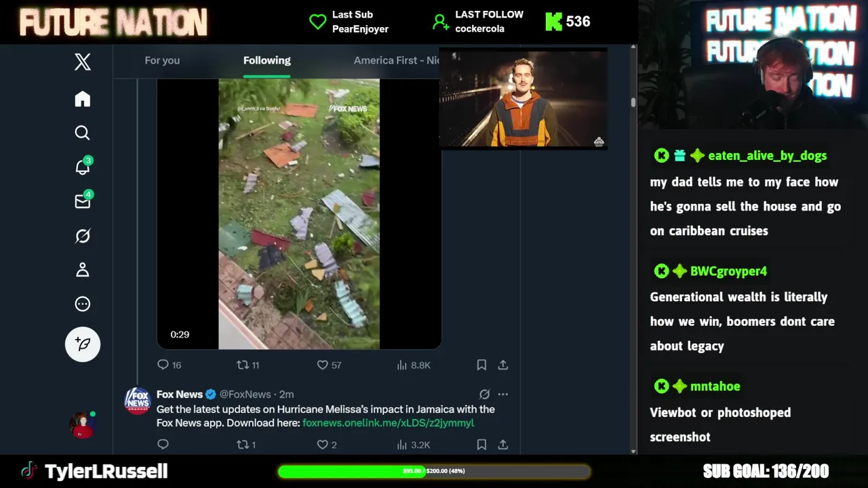Open account avatar at sidebar bottom
868x488 pixels.
pos(82,425)
